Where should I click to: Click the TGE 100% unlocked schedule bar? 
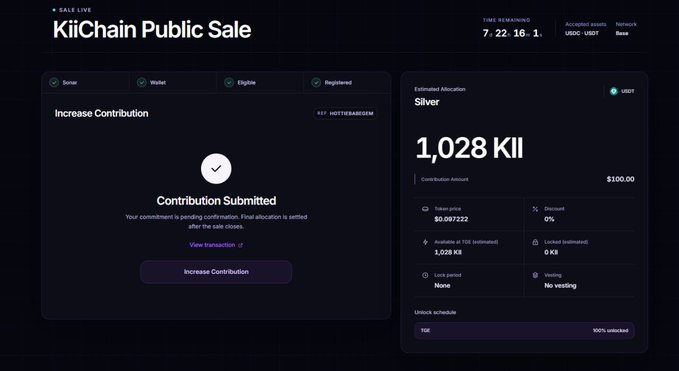(524, 330)
